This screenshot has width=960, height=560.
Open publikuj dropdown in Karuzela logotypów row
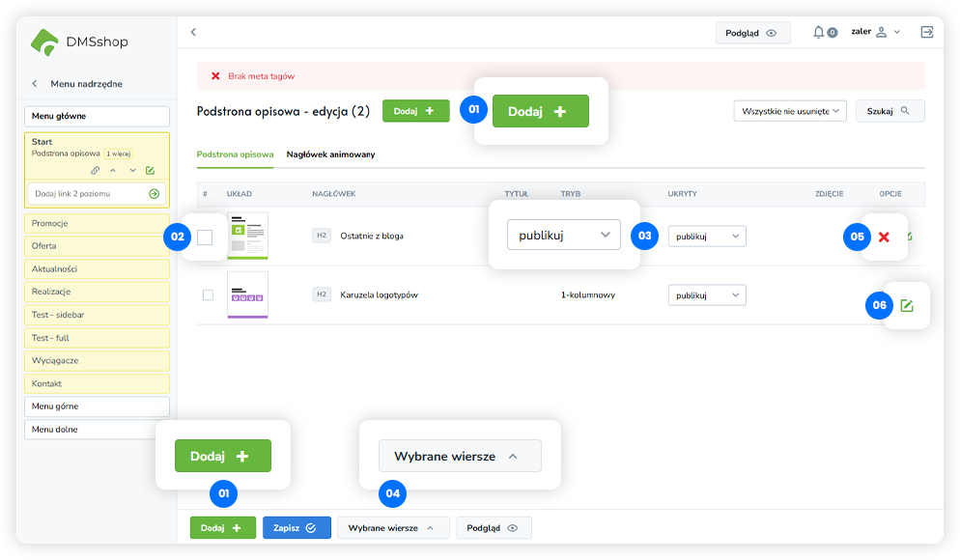(706, 294)
